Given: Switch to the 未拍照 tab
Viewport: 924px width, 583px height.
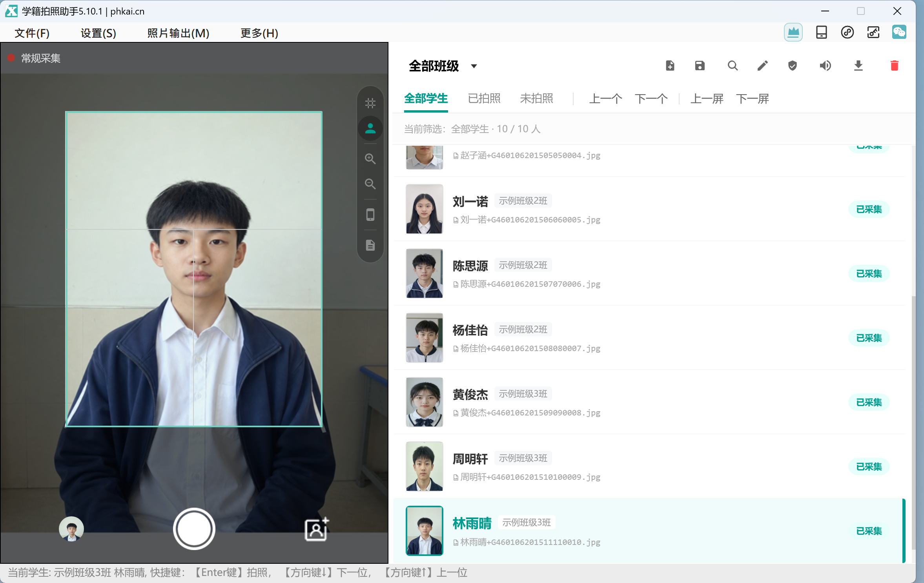Looking at the screenshot, I should (536, 98).
